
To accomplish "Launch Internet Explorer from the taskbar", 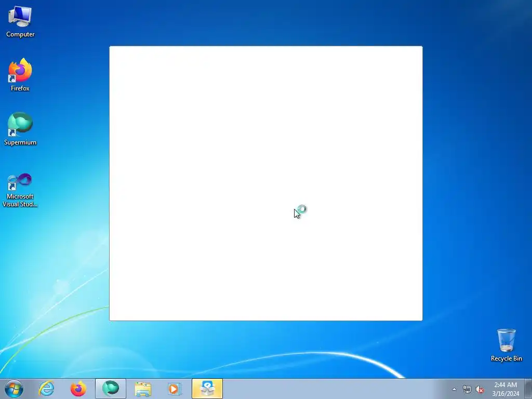I will point(46,389).
